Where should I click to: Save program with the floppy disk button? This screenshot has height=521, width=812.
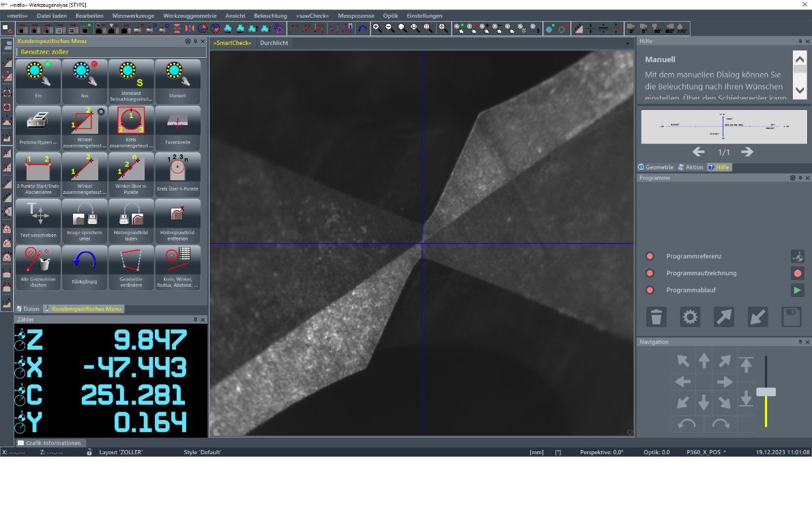tap(792, 317)
